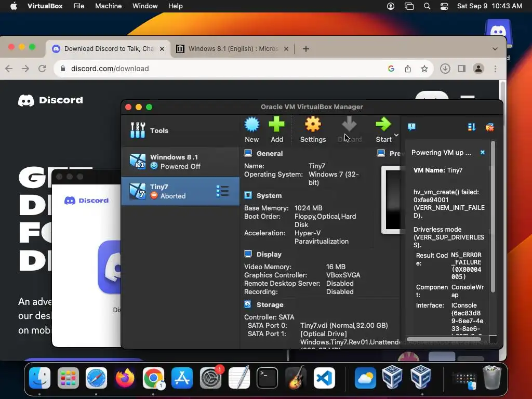Dismiss the Powering VM up notification

483,152
